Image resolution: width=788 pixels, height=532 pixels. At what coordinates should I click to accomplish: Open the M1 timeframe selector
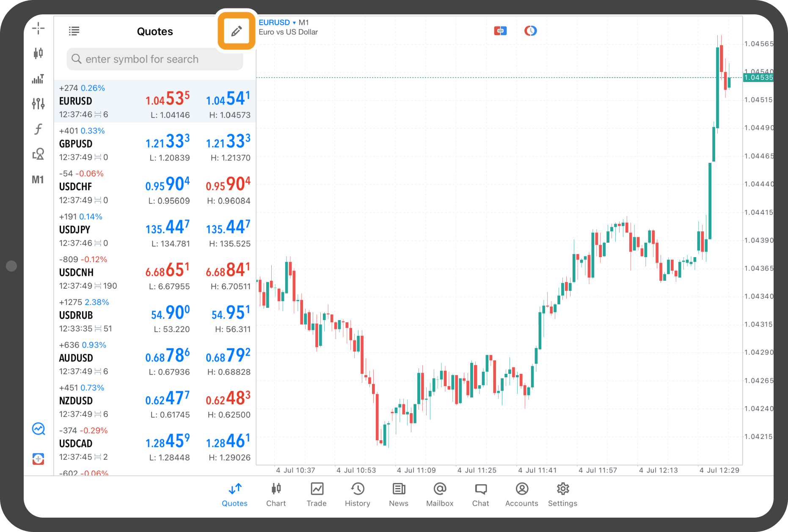(38, 180)
